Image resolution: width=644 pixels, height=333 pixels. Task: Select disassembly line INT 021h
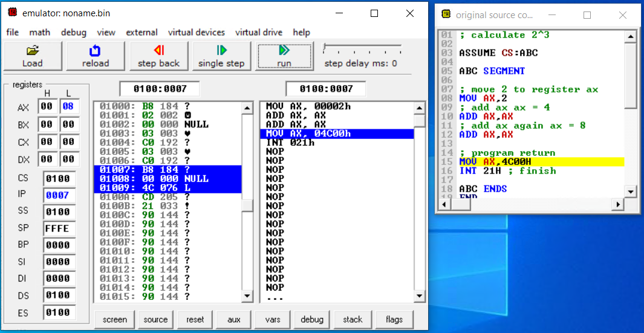pos(337,143)
